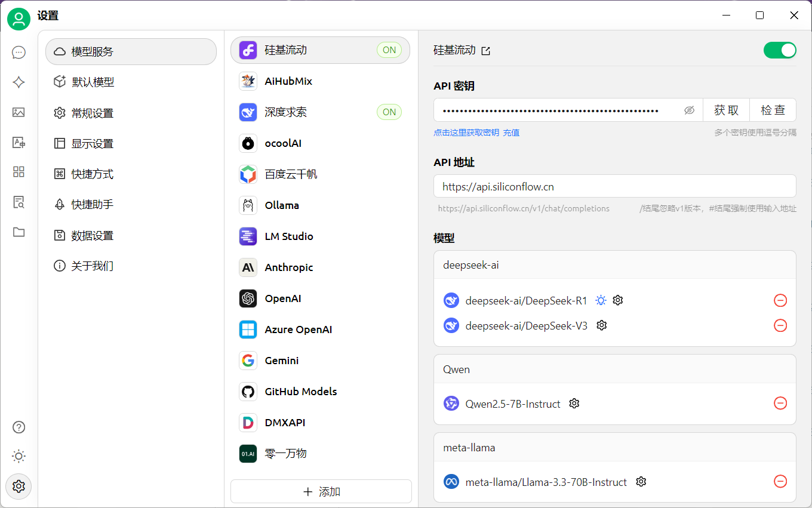Click the settings gear in the sidebar
The width and height of the screenshot is (812, 508).
[x=19, y=487]
